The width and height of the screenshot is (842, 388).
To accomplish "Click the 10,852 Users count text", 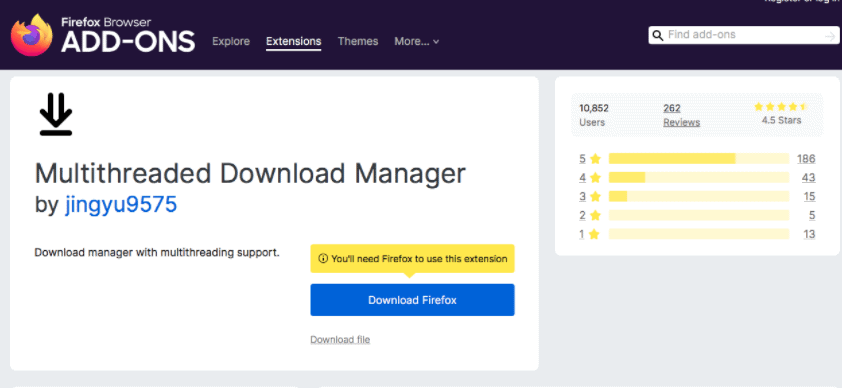I will (594, 108).
